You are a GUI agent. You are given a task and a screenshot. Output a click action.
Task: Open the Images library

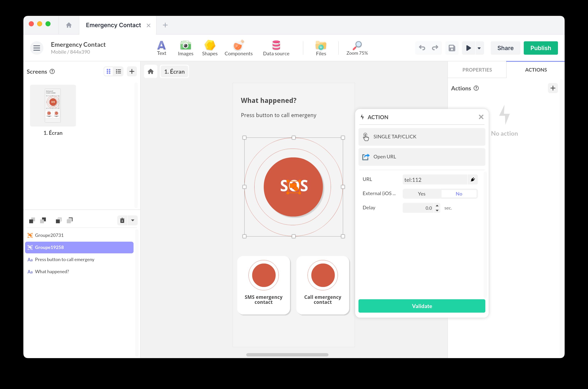point(185,48)
